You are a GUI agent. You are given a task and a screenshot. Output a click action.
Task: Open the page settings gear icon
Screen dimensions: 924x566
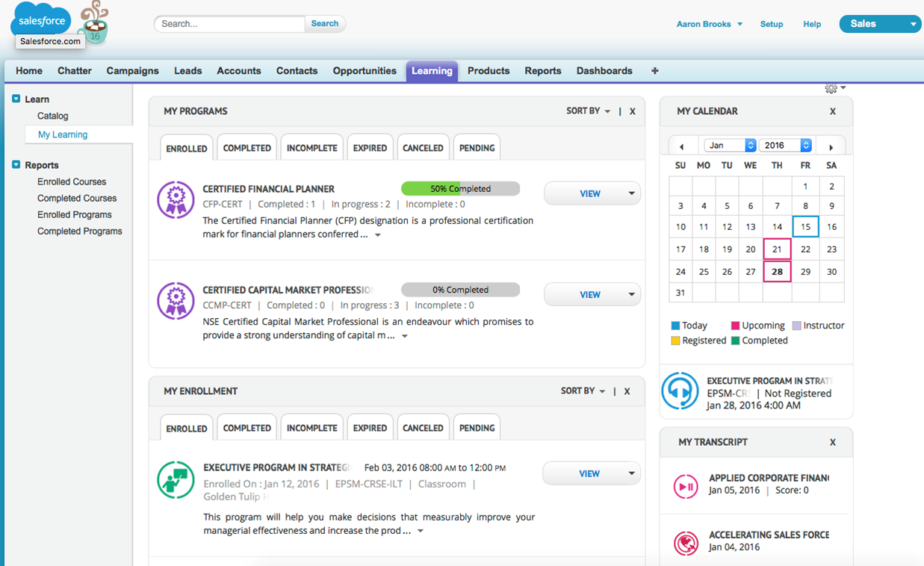831,88
